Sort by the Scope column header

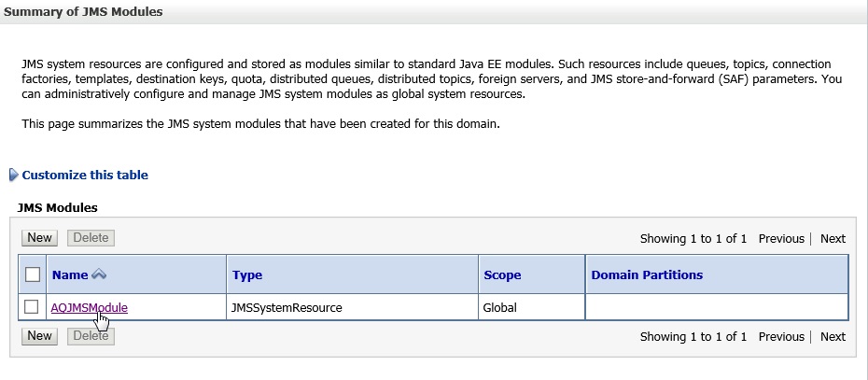502,275
